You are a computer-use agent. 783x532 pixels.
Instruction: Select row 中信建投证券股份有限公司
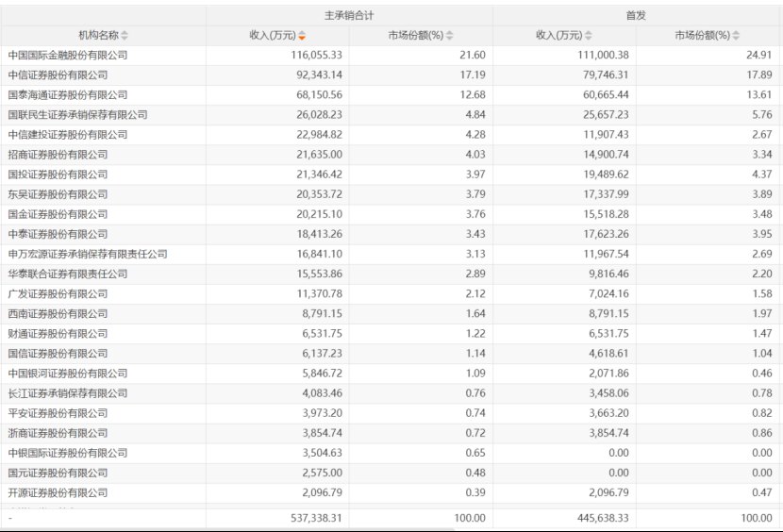(390, 135)
